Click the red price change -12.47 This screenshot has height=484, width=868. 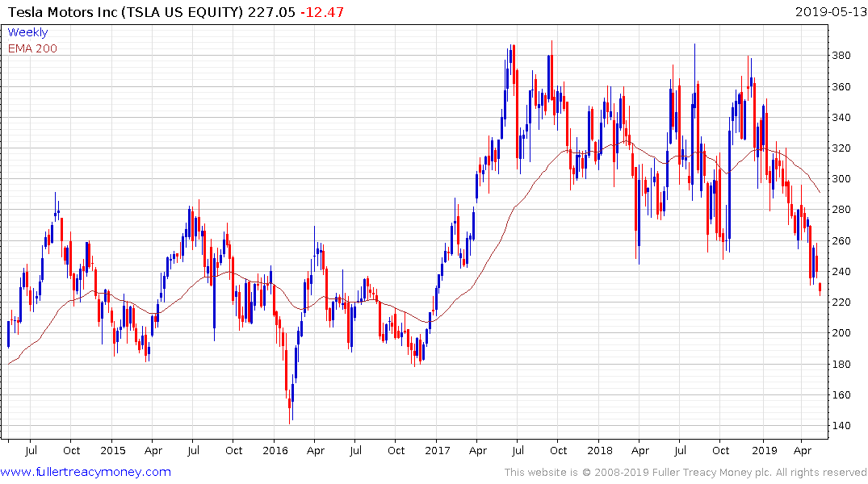click(322, 12)
